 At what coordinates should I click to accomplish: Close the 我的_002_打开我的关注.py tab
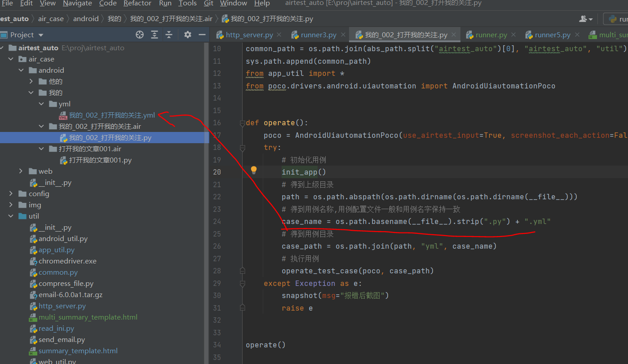tap(454, 35)
